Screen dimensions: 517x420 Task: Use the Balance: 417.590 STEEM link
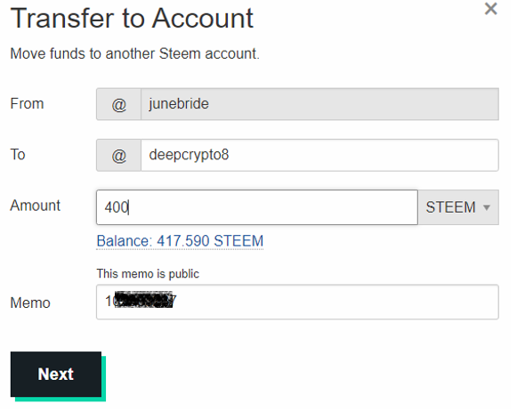coord(180,241)
